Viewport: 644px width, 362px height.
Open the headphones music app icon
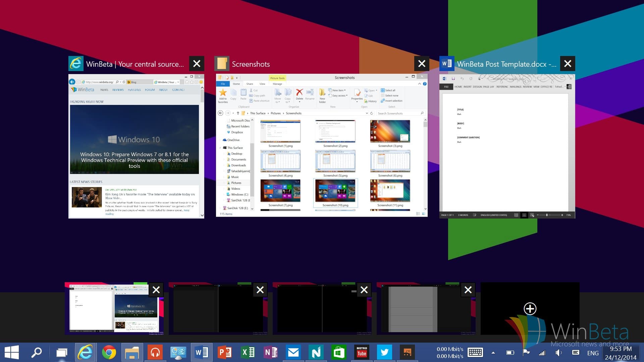coord(155,352)
